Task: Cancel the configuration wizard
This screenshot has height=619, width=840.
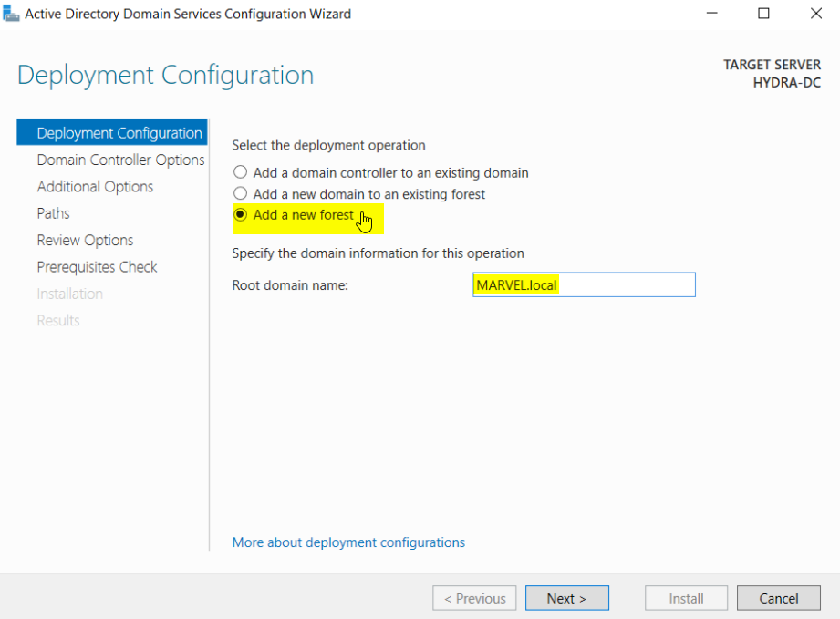Action: pos(779,598)
